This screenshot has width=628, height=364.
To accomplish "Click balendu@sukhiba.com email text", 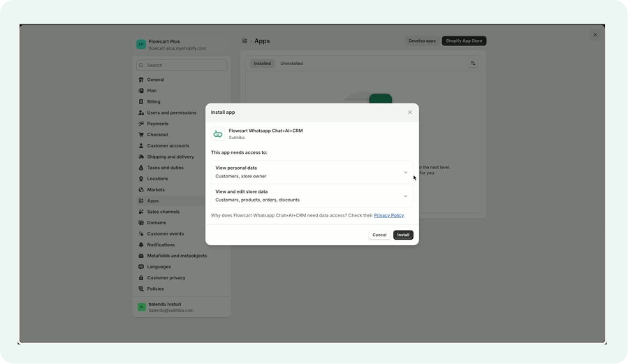I will (x=171, y=310).
